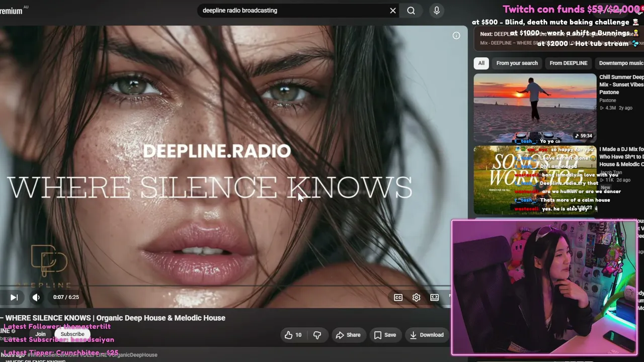Click the 0:07 / 6:25 time display

(66, 297)
